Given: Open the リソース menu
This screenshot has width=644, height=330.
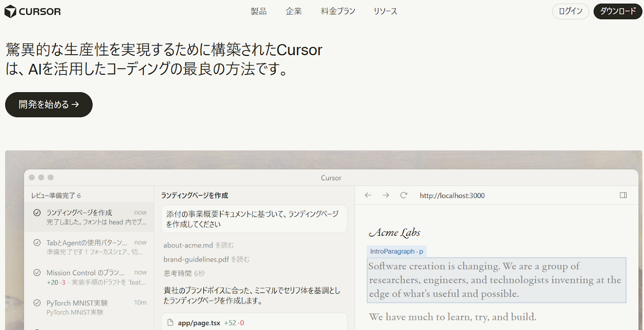Looking at the screenshot, I should (x=385, y=11).
